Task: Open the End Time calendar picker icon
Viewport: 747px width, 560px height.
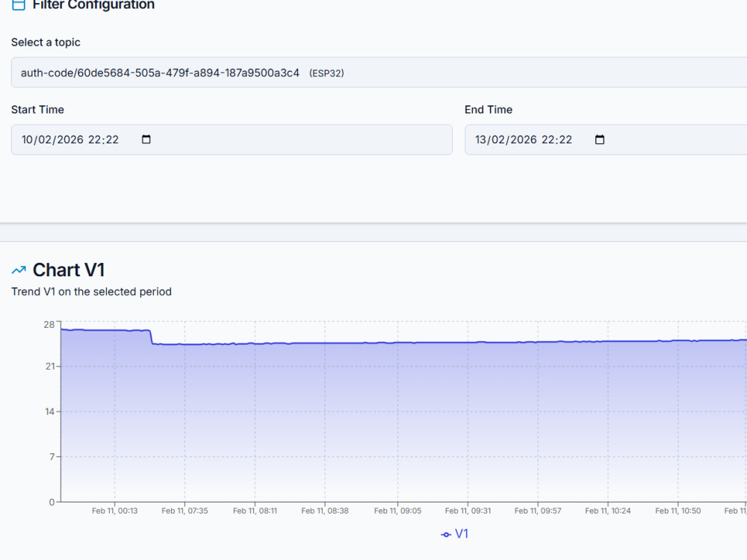Action: (600, 140)
